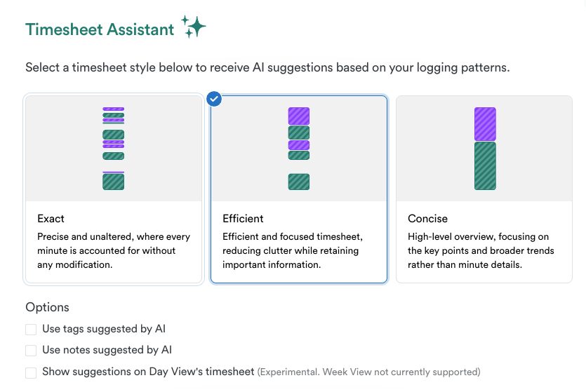Click the large green block in Concise preview

point(485,166)
